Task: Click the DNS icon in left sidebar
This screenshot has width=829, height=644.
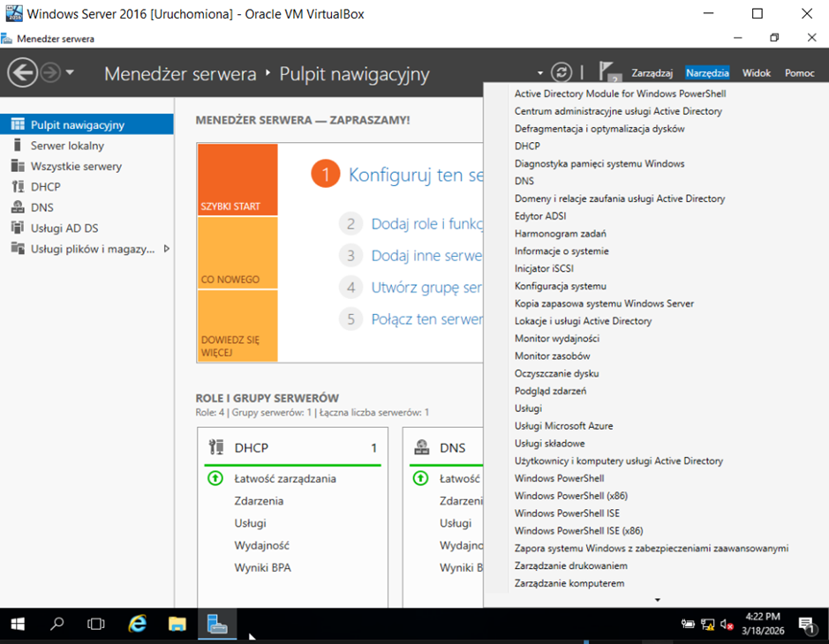Action: [17, 207]
